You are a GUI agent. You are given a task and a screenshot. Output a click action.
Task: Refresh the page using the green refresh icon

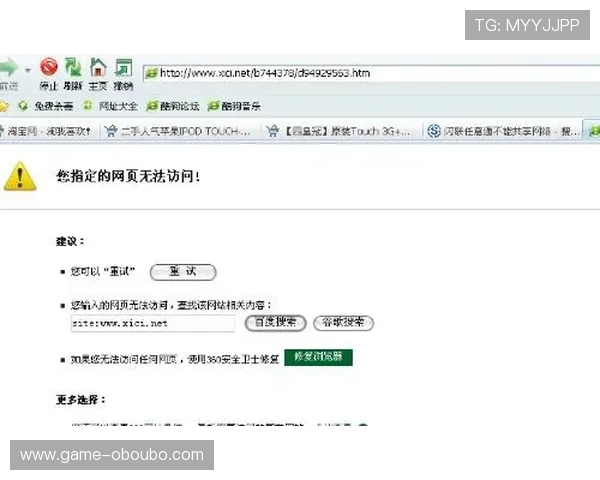(x=73, y=67)
